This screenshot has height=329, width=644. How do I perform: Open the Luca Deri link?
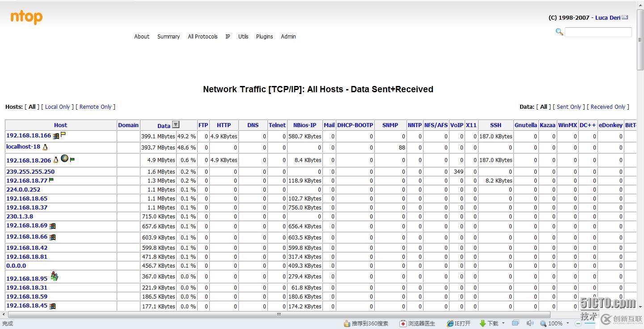click(608, 18)
